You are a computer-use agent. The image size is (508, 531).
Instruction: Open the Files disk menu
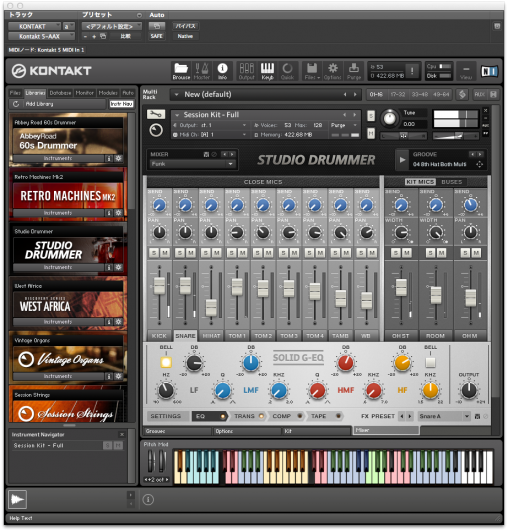click(x=312, y=71)
